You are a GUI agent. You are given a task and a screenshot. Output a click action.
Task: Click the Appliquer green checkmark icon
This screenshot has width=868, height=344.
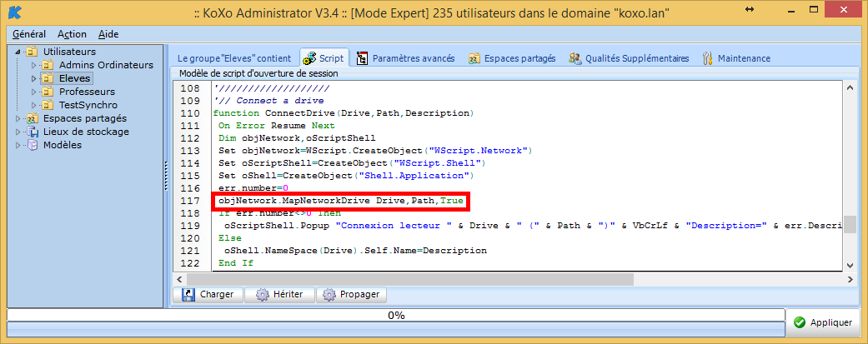(800, 322)
